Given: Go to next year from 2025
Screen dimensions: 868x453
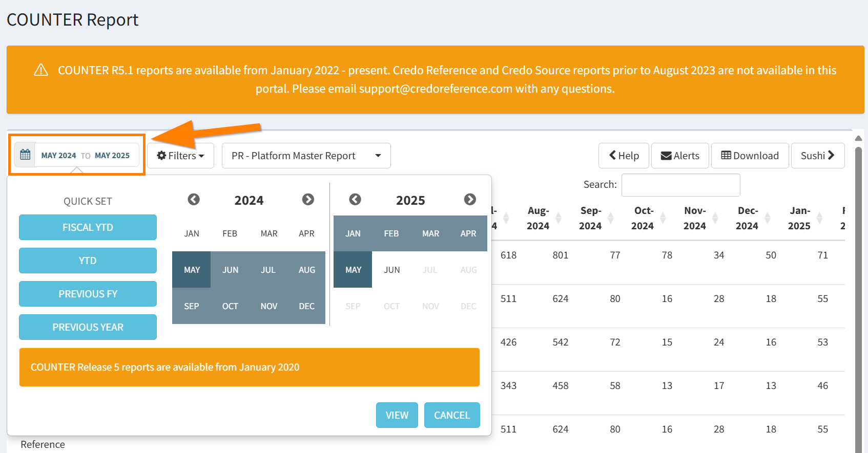Looking at the screenshot, I should (x=470, y=200).
